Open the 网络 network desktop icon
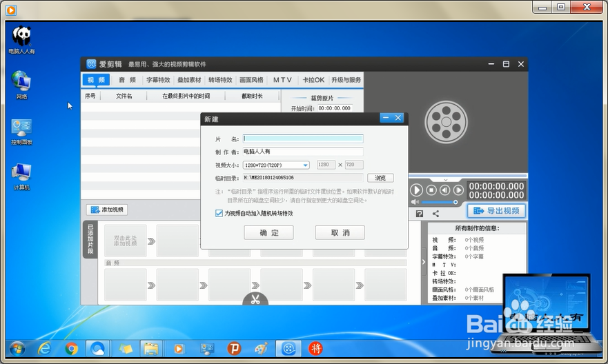608x364 pixels. pos(21,85)
